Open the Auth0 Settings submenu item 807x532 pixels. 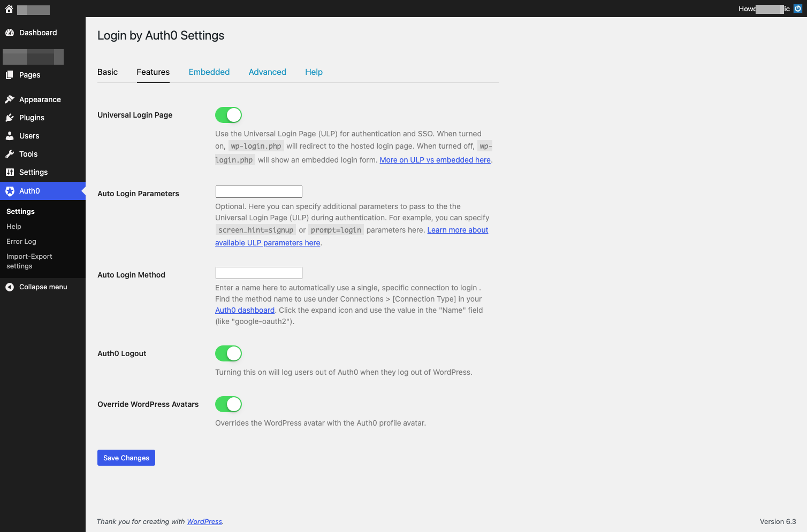20,212
